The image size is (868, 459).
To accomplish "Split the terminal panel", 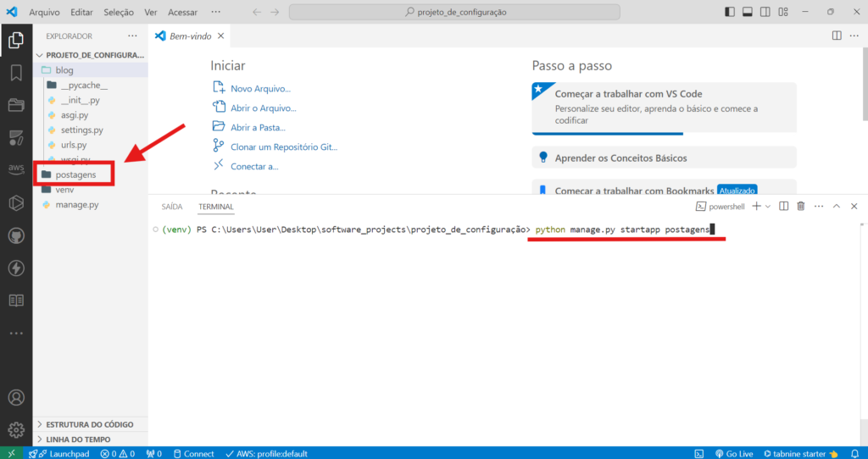I will point(783,206).
